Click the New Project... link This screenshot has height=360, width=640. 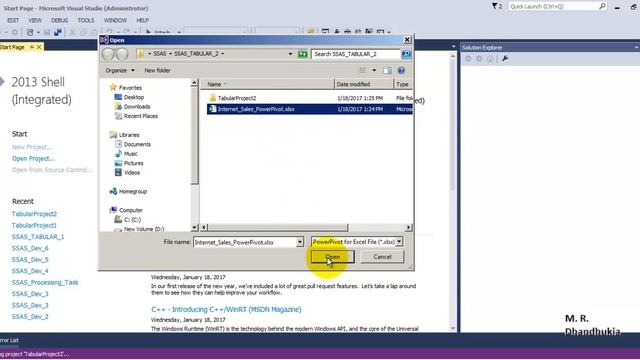coord(32,147)
